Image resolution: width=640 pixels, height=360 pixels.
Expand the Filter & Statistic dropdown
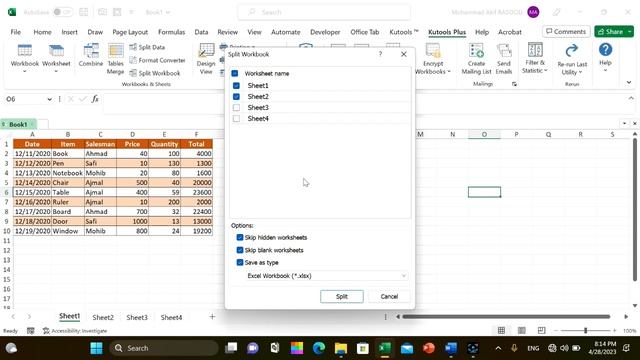(x=546, y=71)
